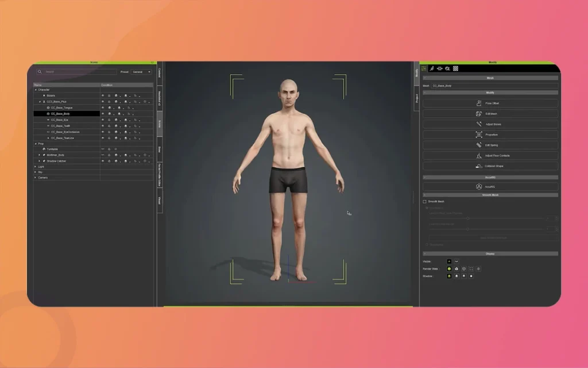
Task: Expand the Light tree group
Action: click(35, 167)
